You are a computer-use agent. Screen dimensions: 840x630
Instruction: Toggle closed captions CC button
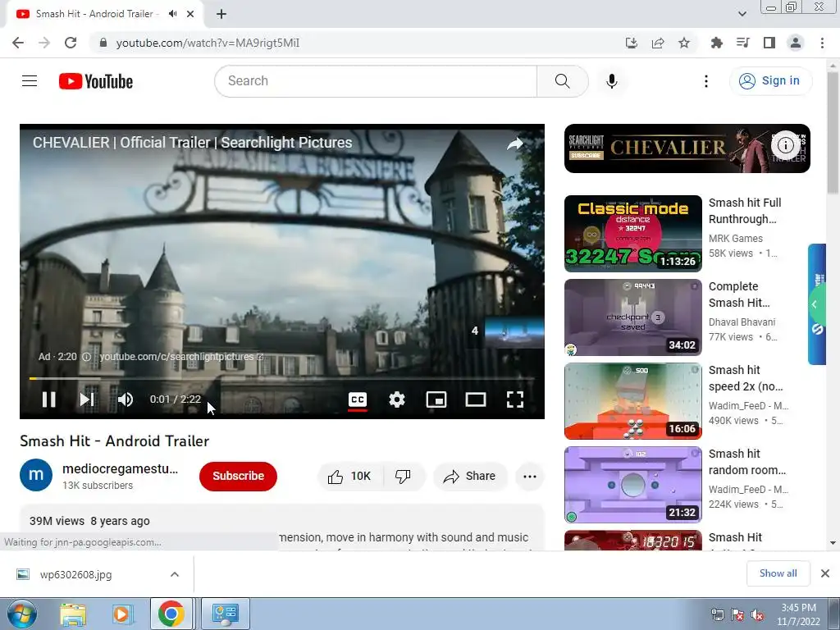point(358,399)
